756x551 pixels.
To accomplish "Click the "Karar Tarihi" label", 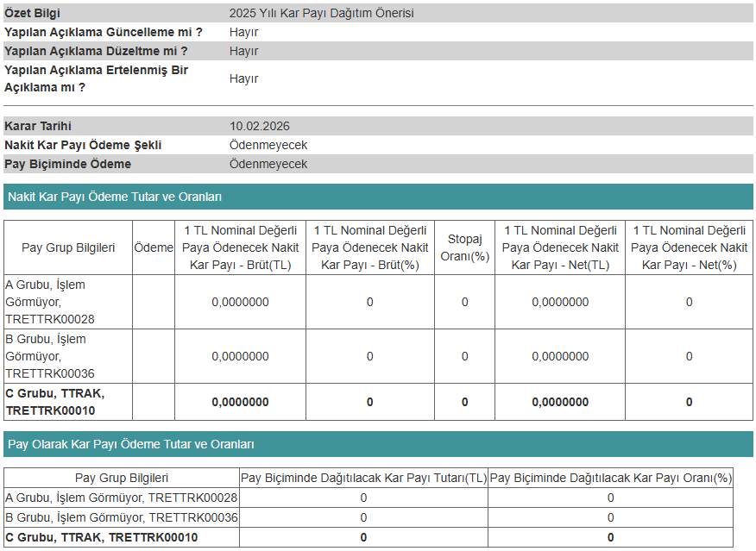I will (38, 126).
